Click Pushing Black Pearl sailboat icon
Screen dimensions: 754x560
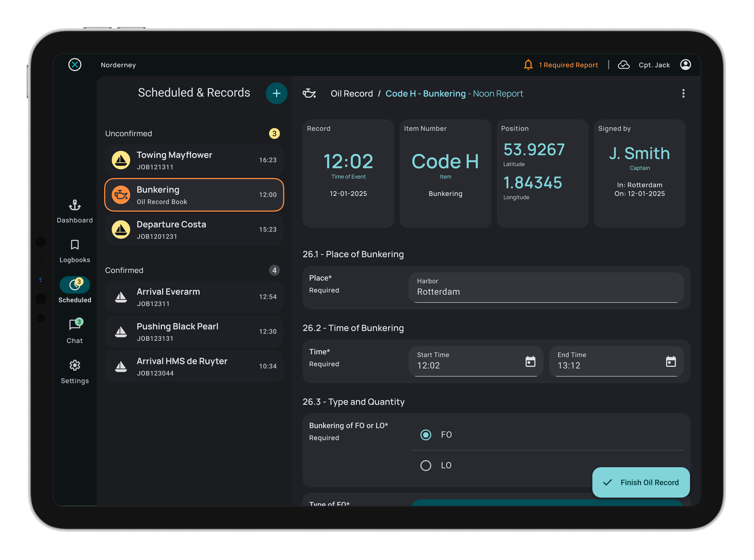(x=121, y=332)
